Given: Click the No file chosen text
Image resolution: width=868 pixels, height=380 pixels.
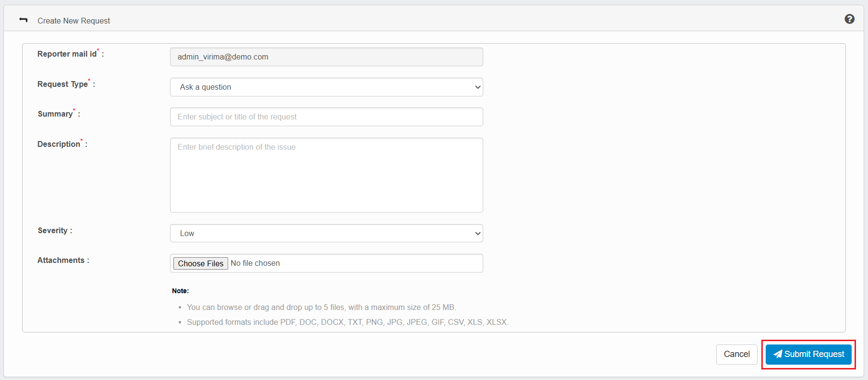Looking at the screenshot, I should point(255,263).
